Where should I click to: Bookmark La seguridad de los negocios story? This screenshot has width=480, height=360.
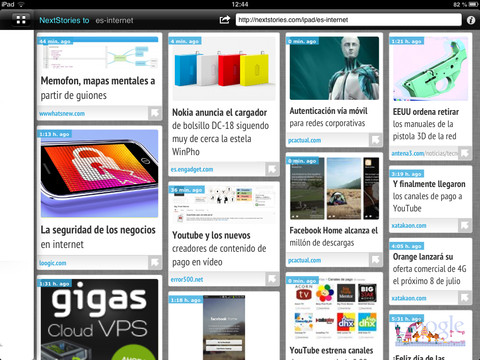(x=155, y=262)
